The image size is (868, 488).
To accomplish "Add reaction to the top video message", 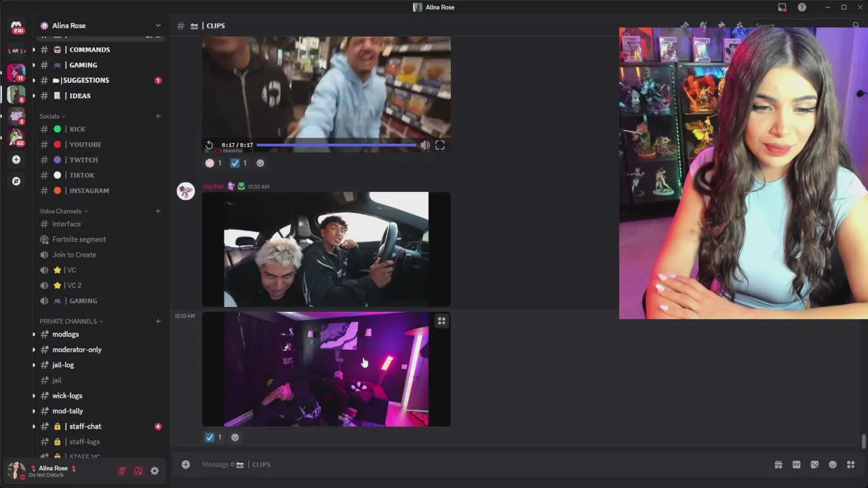I will pos(260,163).
